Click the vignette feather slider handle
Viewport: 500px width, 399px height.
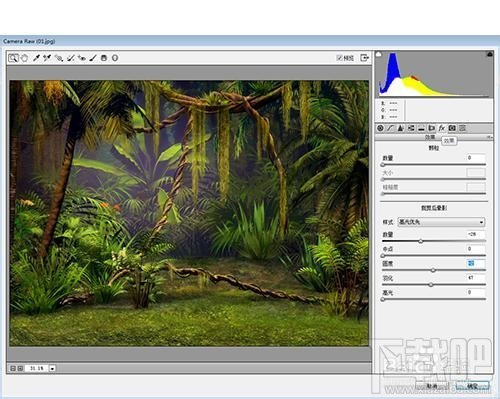coord(431,285)
